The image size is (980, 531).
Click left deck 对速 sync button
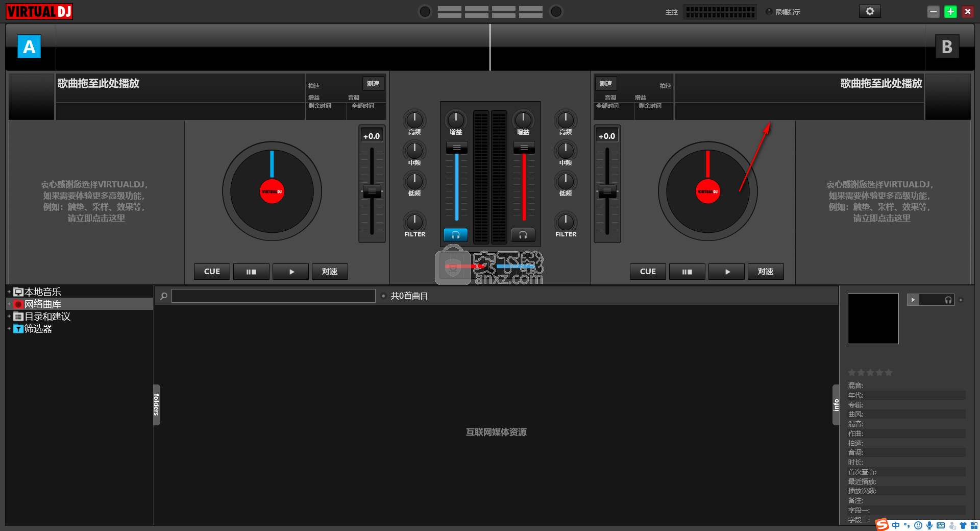tap(330, 272)
